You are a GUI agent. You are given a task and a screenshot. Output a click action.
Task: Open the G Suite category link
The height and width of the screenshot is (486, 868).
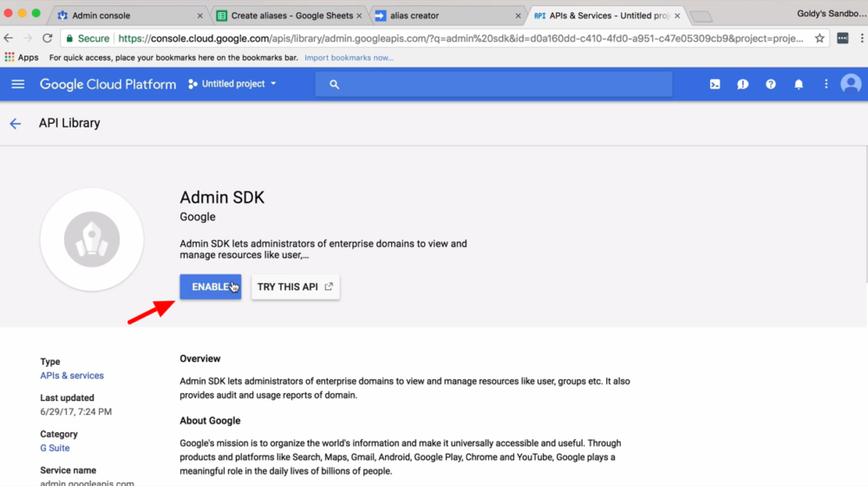[x=55, y=448]
